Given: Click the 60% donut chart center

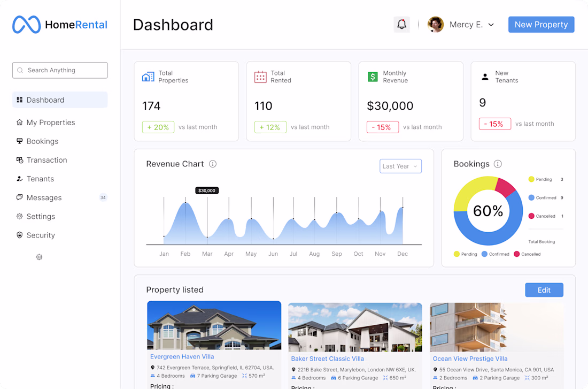Looking at the screenshot, I should tap(488, 211).
